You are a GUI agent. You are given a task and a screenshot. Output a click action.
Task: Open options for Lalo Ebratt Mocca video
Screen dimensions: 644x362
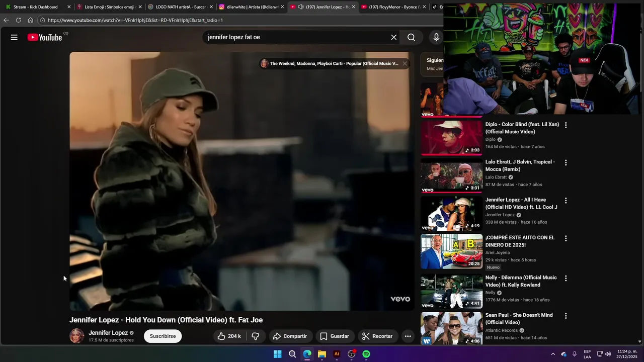(566, 162)
